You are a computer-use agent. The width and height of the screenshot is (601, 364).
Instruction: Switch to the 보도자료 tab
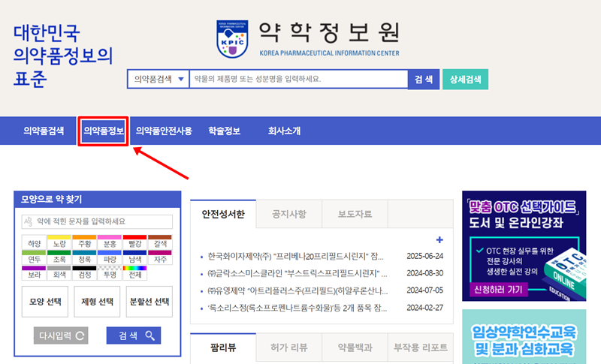tap(355, 214)
